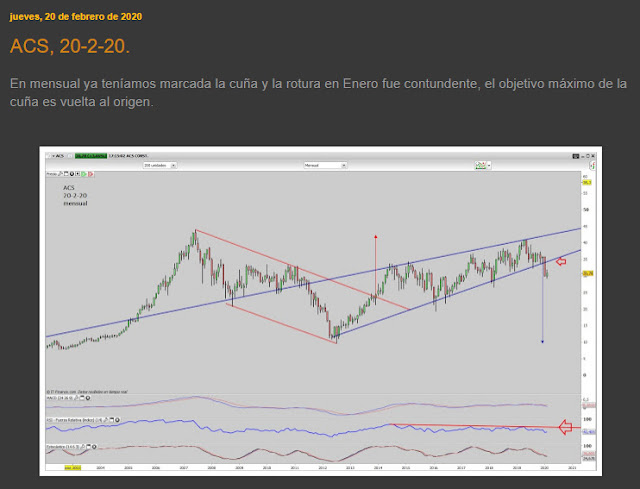Open the post title link 'ACS, 20-2-20.'
The height and width of the screenshot is (489, 640).
pos(70,46)
